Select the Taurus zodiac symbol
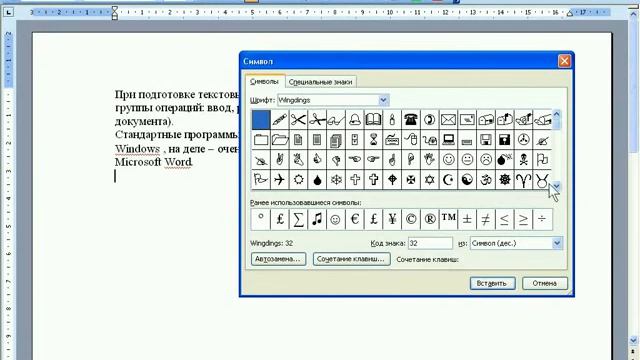The width and height of the screenshot is (640, 360). [x=542, y=180]
